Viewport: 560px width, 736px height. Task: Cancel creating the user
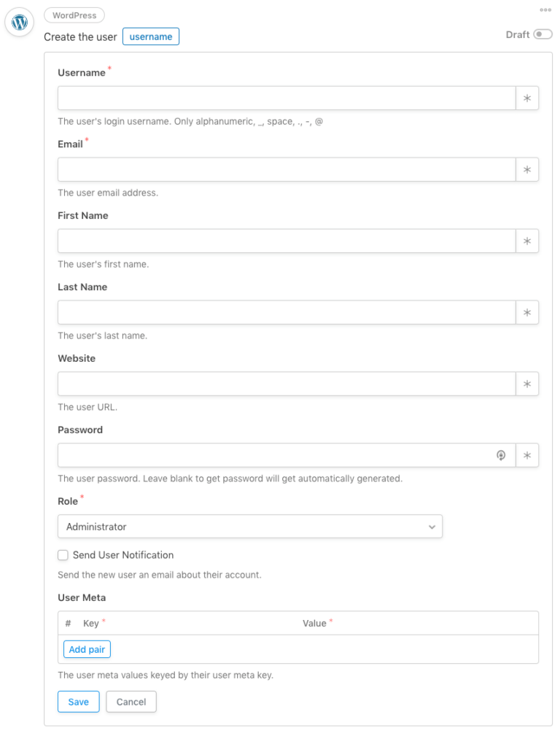click(x=131, y=702)
